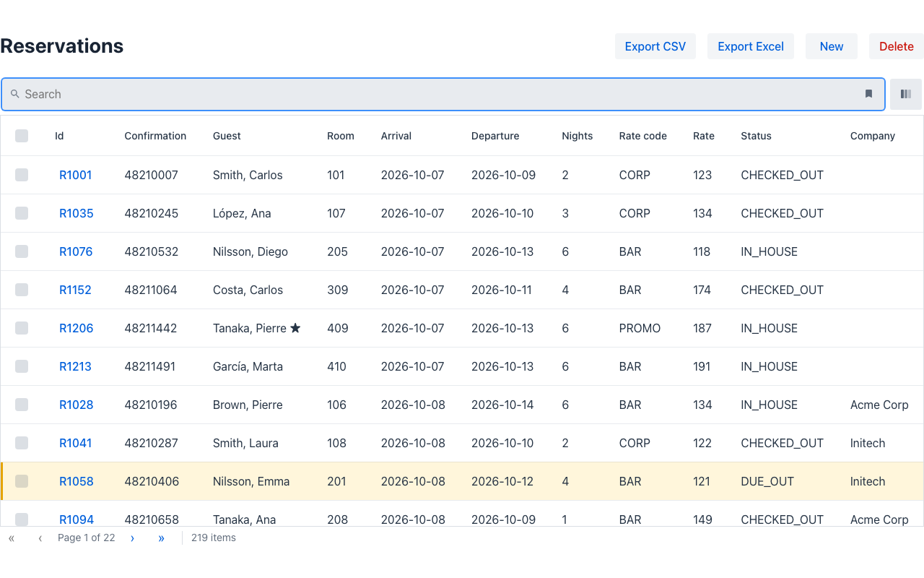This screenshot has height=578, width=924.
Task: Open reservation link R1001
Action: point(76,175)
